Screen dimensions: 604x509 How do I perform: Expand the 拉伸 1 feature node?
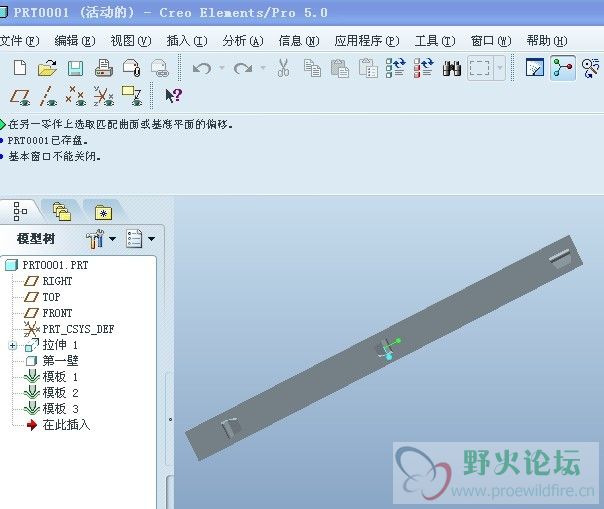tap(13, 346)
